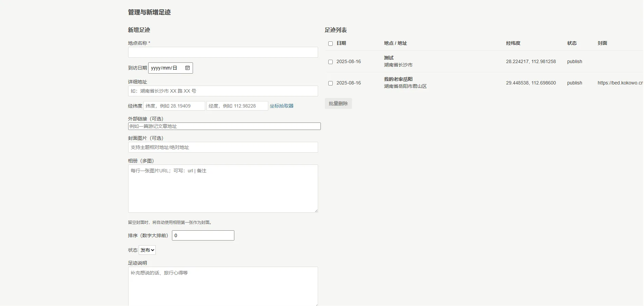Click inside the 足迹说明 textarea

(x=223, y=286)
